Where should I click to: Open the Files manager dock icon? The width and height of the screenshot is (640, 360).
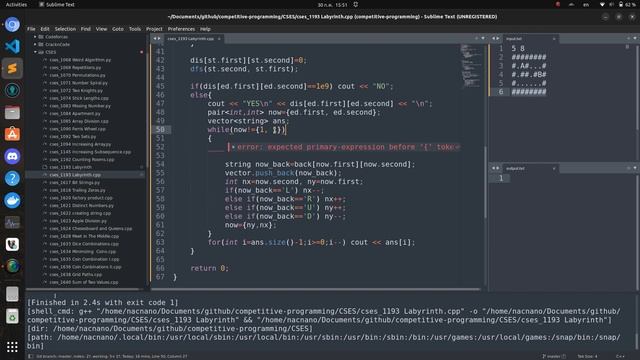coord(12,112)
